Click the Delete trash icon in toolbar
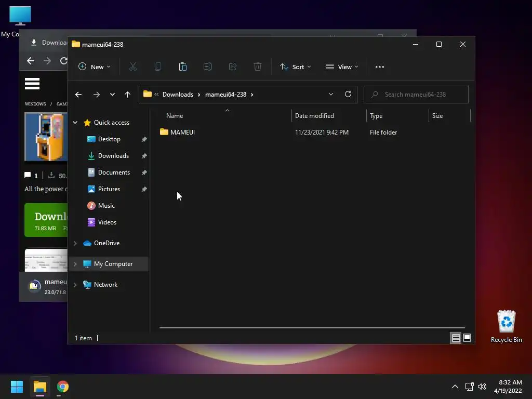The height and width of the screenshot is (399, 532). pos(258,67)
